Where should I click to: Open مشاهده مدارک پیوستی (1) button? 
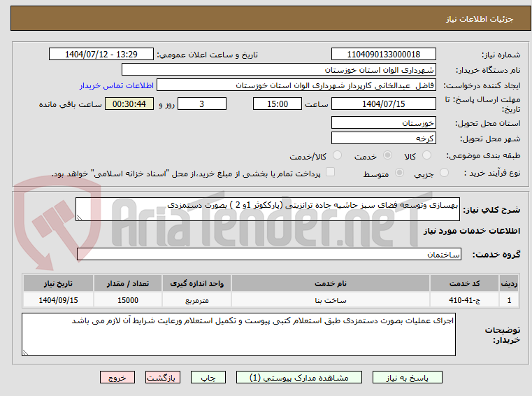click(x=299, y=377)
